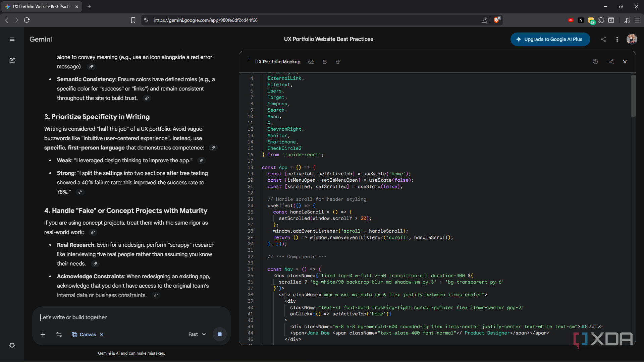644x362 pixels.
Task: Open canvas version history icon
Action: 595,62
